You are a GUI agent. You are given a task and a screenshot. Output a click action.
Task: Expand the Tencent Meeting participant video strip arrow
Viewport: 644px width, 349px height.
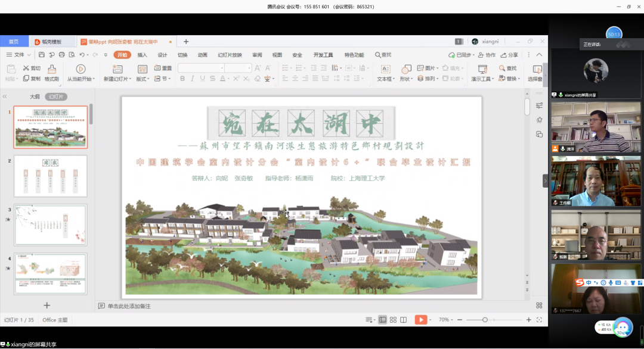(x=546, y=181)
